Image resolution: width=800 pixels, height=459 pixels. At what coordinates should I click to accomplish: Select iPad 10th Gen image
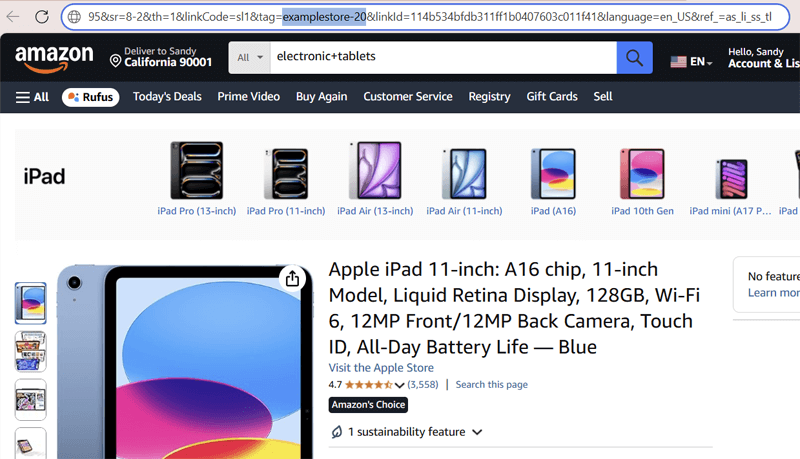pos(642,173)
